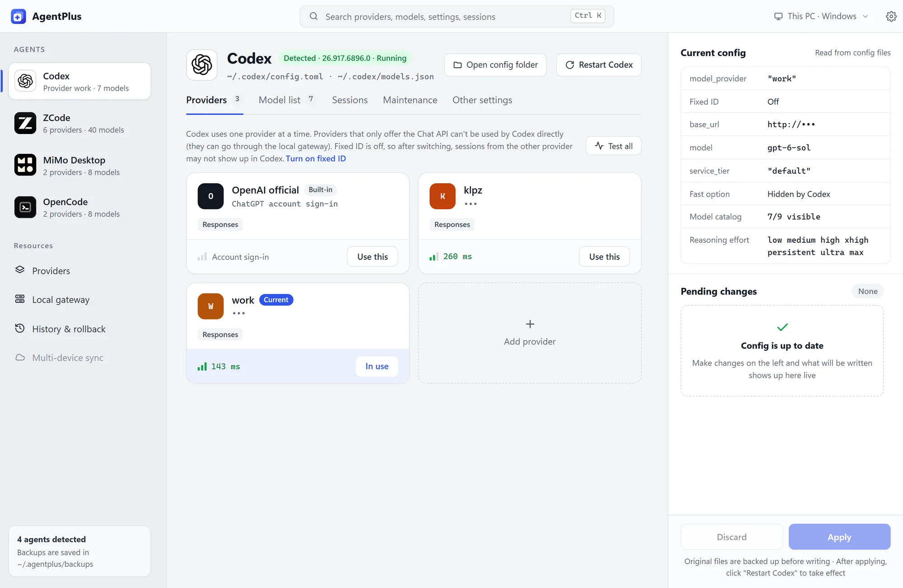Click the http://••• base_url value
Screen dimensions: 903x588
click(x=791, y=125)
